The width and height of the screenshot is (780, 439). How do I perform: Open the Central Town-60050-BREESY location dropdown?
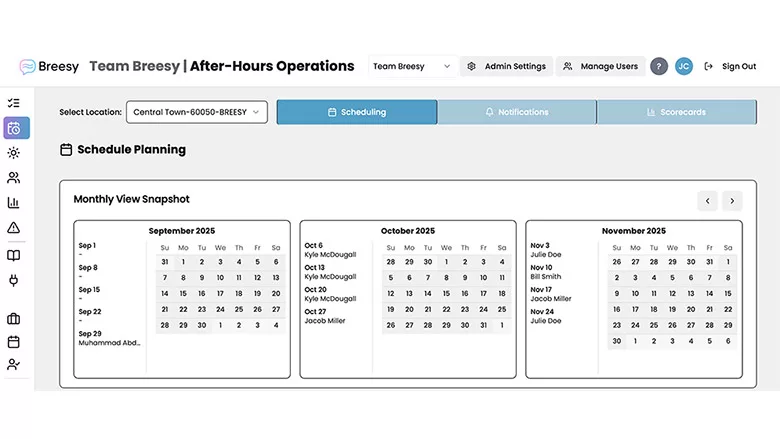[196, 112]
